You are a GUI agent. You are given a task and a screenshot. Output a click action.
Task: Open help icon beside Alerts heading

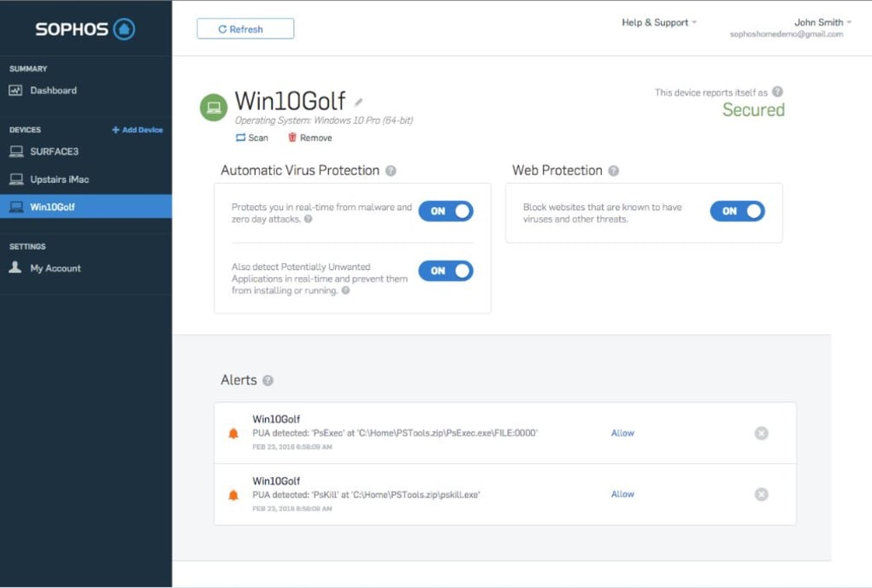coord(268,380)
